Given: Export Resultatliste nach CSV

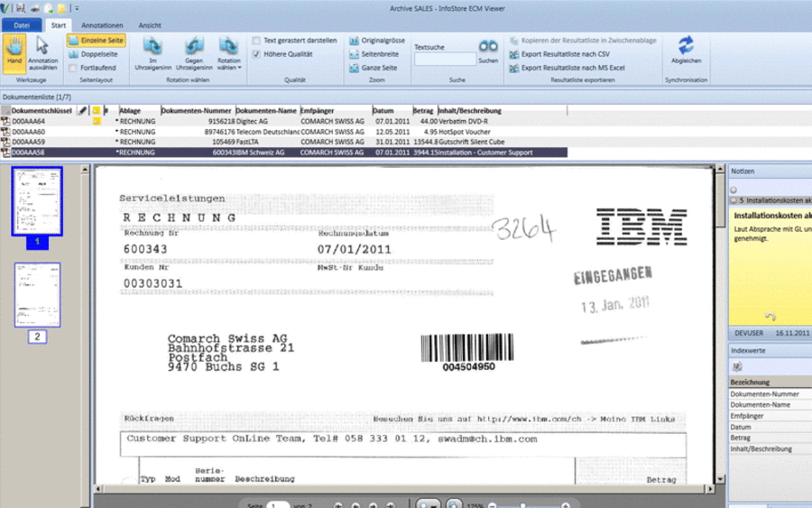Looking at the screenshot, I should (x=559, y=54).
